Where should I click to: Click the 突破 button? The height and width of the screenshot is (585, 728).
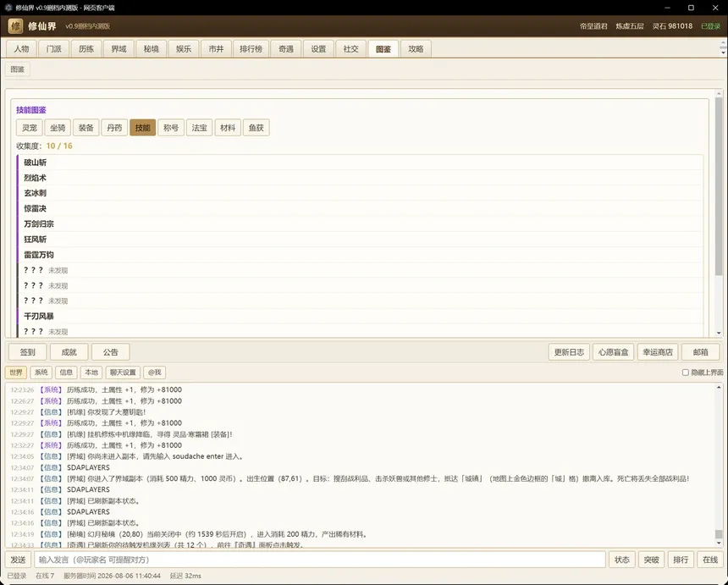click(652, 560)
